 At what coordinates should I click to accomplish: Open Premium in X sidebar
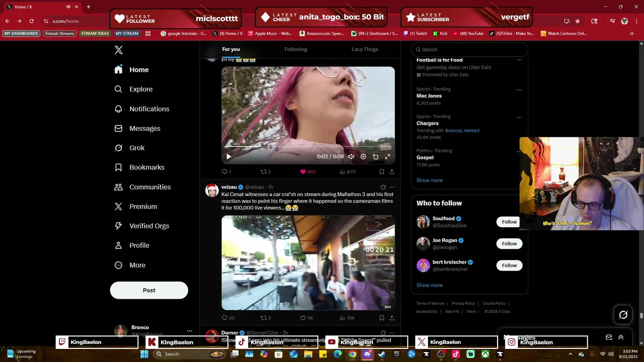point(136,206)
